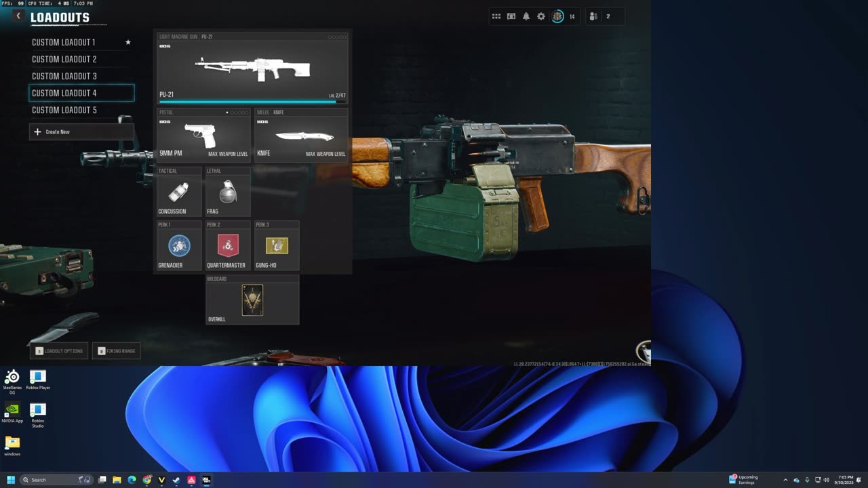Screen dimensions: 868x488
Task: Select Custom Loadout 2
Action: pos(81,59)
